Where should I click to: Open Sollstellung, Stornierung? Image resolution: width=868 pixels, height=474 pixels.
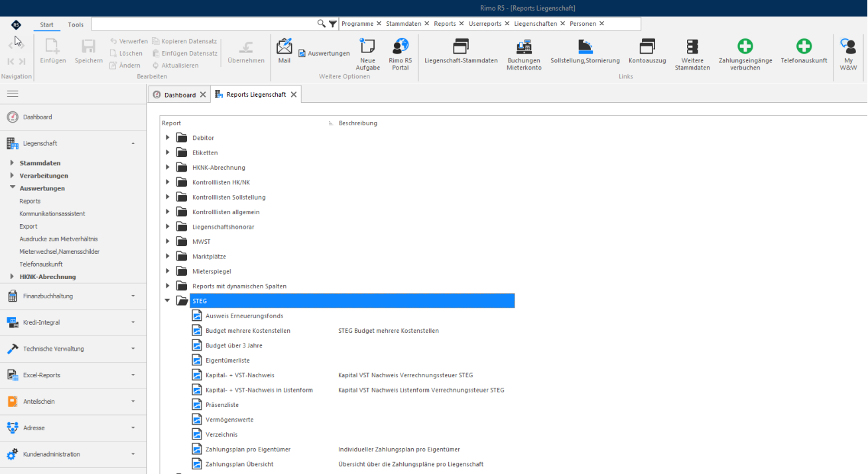585,51
